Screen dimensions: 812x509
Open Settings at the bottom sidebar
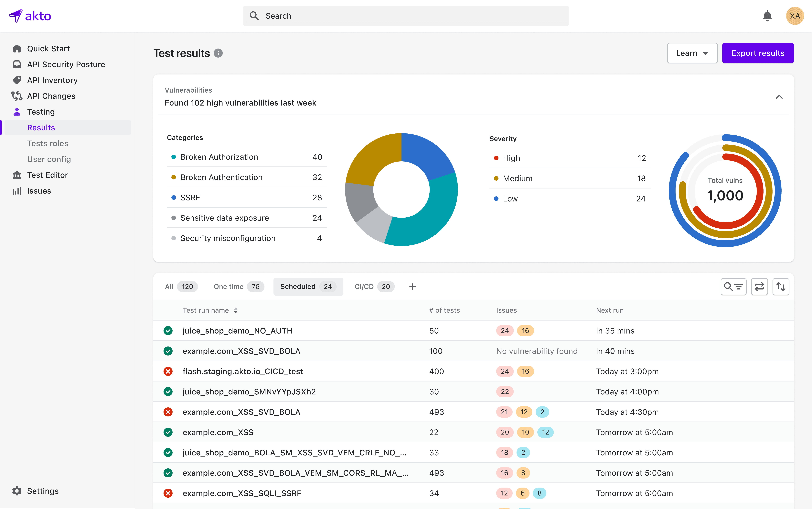click(42, 491)
